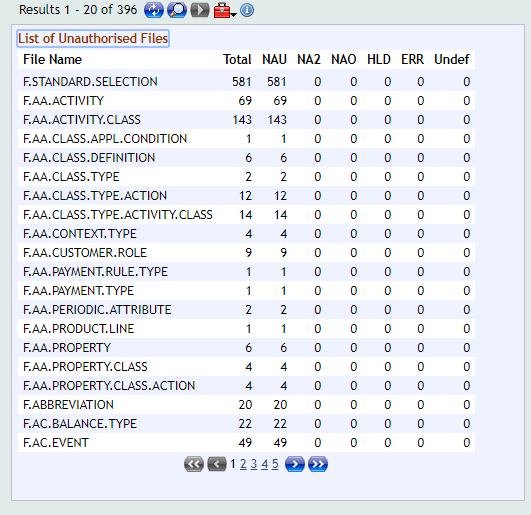Click the F.AC.EVENT file entry

click(x=56, y=443)
